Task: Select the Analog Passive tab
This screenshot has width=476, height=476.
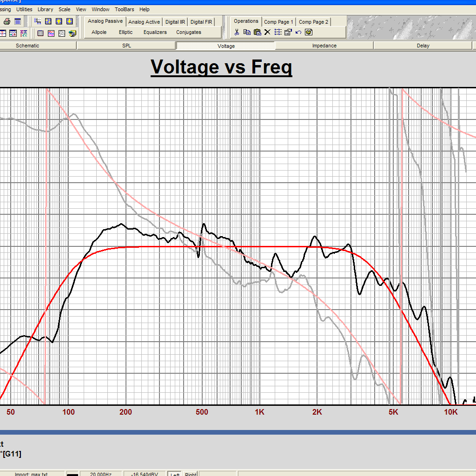Action: 105,21
